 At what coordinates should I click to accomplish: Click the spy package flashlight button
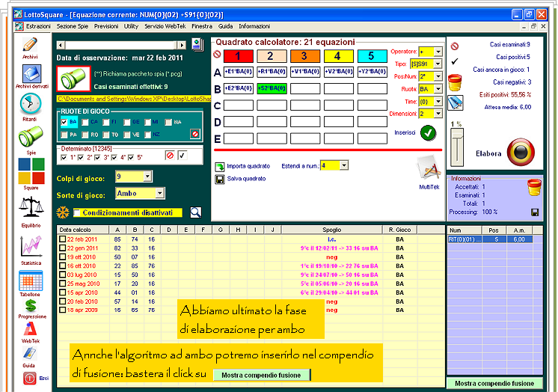point(73,79)
